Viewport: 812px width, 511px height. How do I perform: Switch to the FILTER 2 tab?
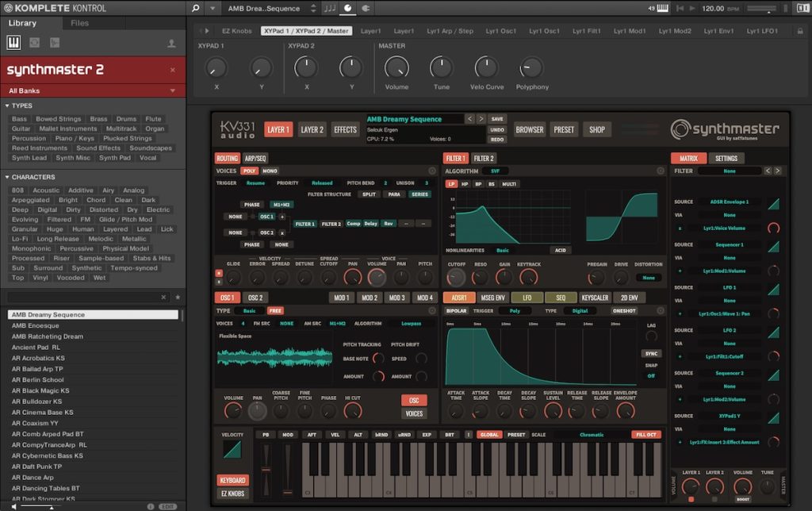484,158
